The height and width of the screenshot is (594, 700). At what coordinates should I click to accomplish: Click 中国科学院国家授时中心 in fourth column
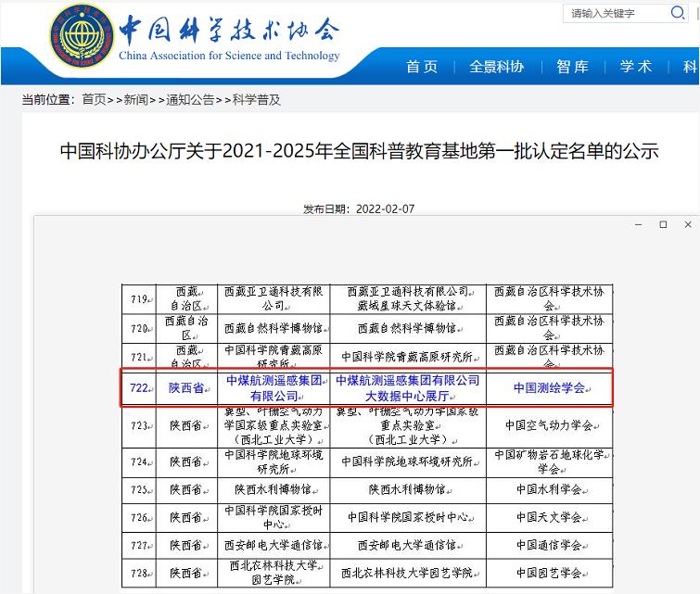[x=408, y=517]
